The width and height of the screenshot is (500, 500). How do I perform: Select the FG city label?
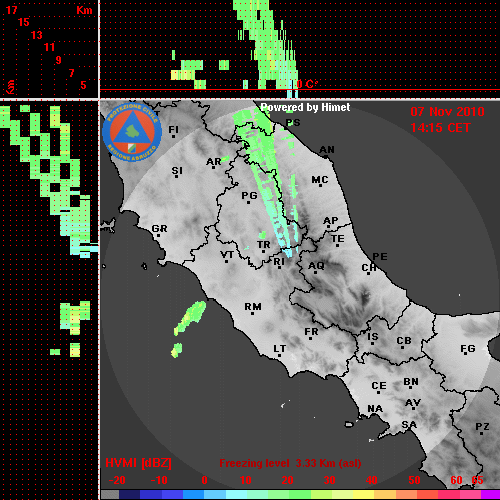pyautogui.click(x=468, y=349)
